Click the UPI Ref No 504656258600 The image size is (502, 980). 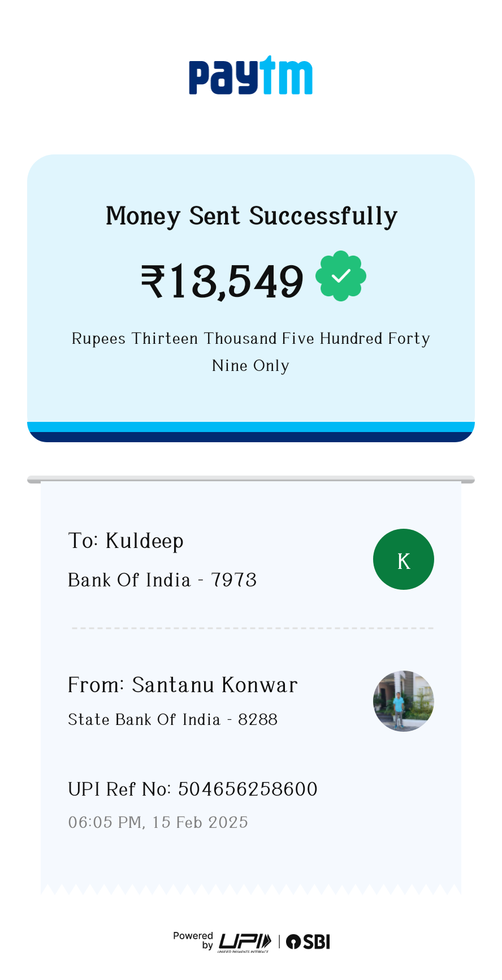click(192, 789)
